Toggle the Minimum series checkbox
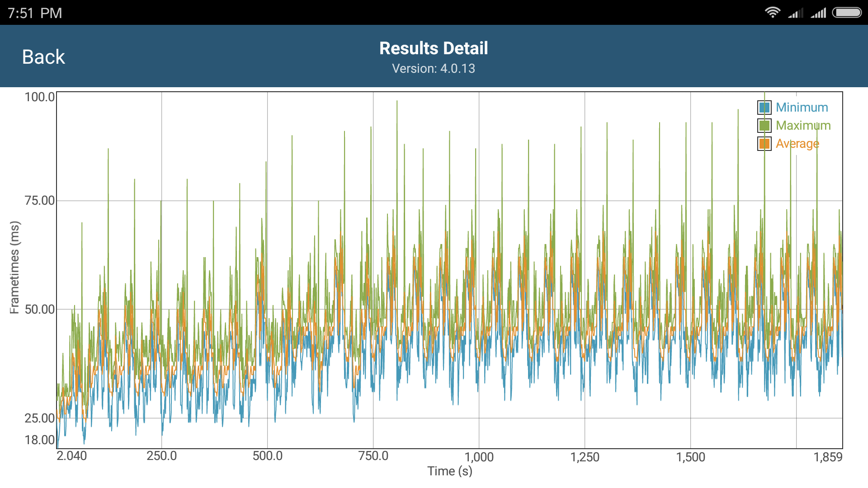The height and width of the screenshot is (488, 868). [764, 108]
